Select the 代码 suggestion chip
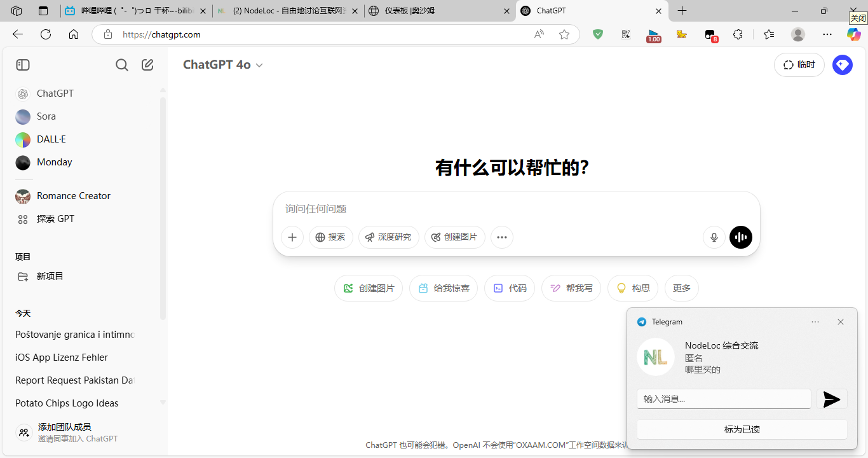 coord(510,288)
